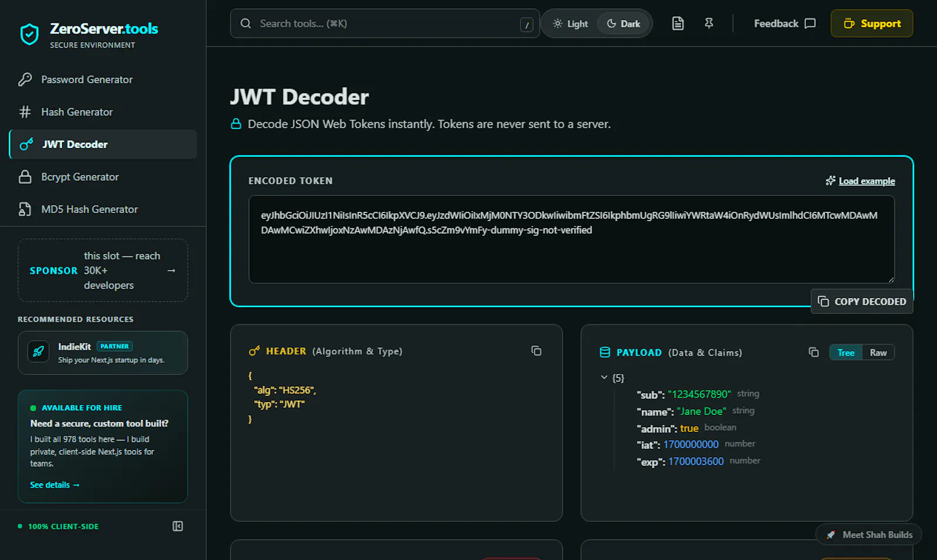The image size is (937, 560).
Task: Click the "iat" value 1700000000
Action: (690, 444)
